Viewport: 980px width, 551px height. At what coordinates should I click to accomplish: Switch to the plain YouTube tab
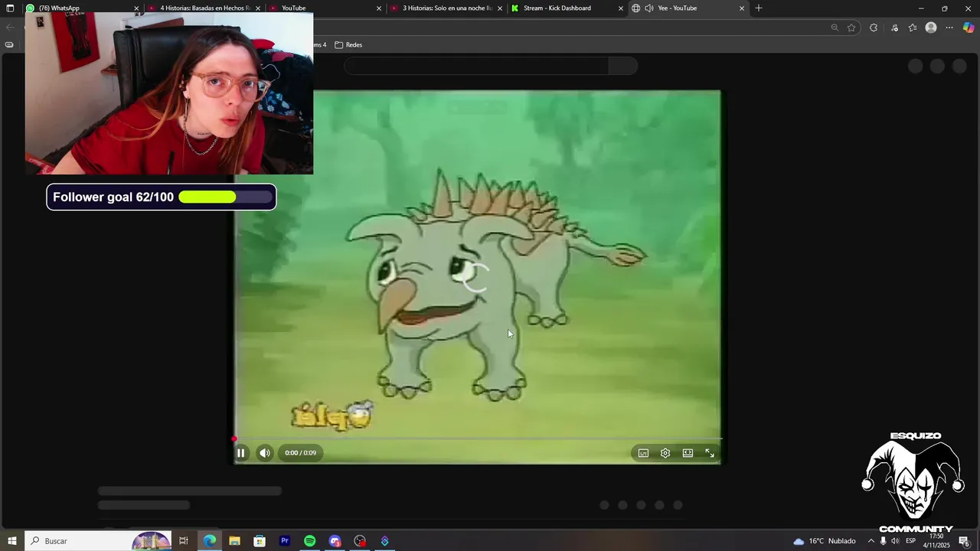(x=325, y=8)
